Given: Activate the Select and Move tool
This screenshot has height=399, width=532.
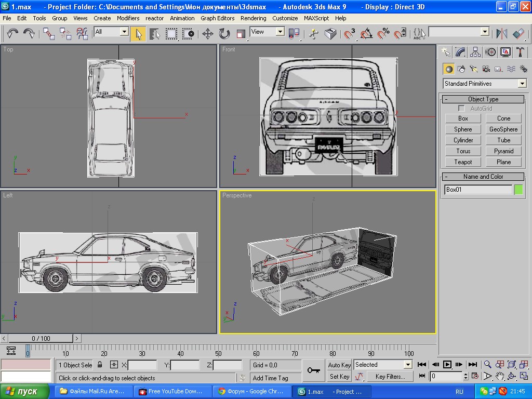Looking at the screenshot, I should tap(208, 34).
